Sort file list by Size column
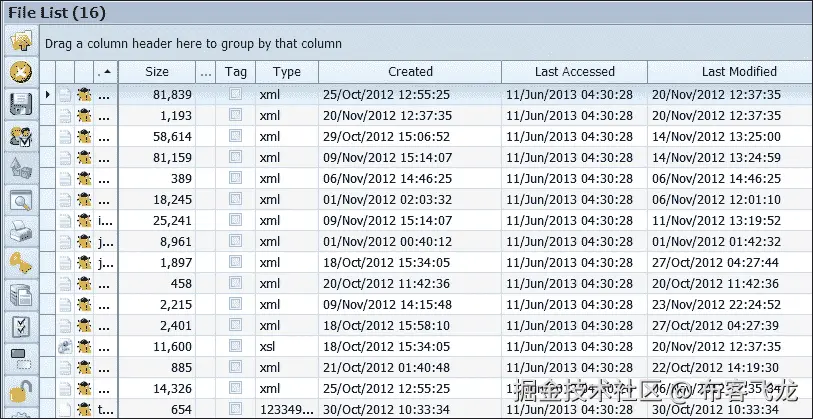This screenshot has height=419, width=813. 157,72
